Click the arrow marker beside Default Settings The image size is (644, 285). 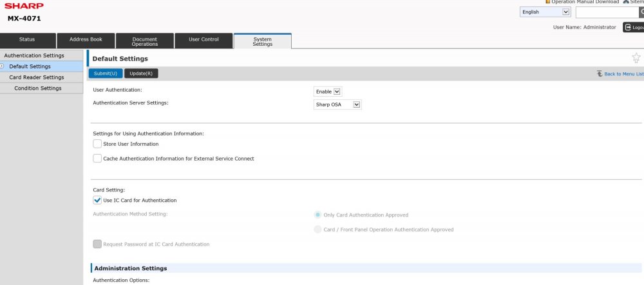[3, 66]
